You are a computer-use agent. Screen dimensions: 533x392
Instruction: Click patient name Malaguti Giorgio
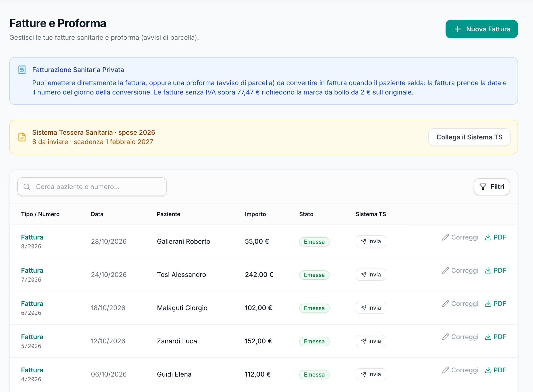[182, 308]
